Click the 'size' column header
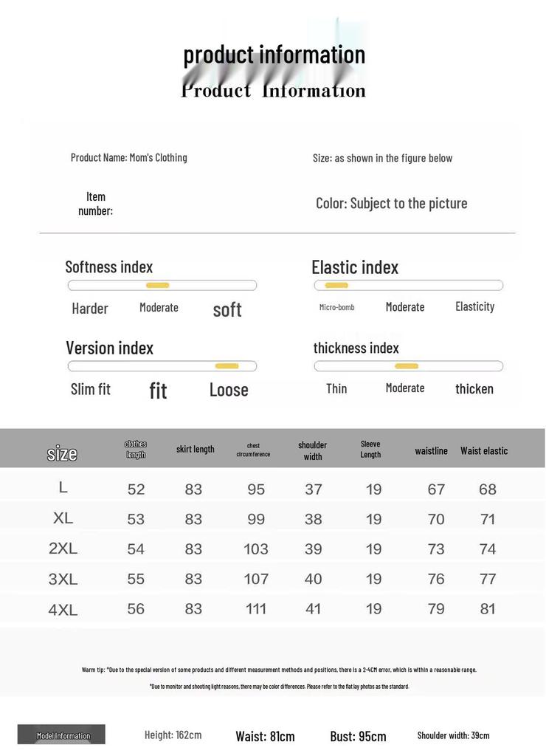 click(62, 454)
